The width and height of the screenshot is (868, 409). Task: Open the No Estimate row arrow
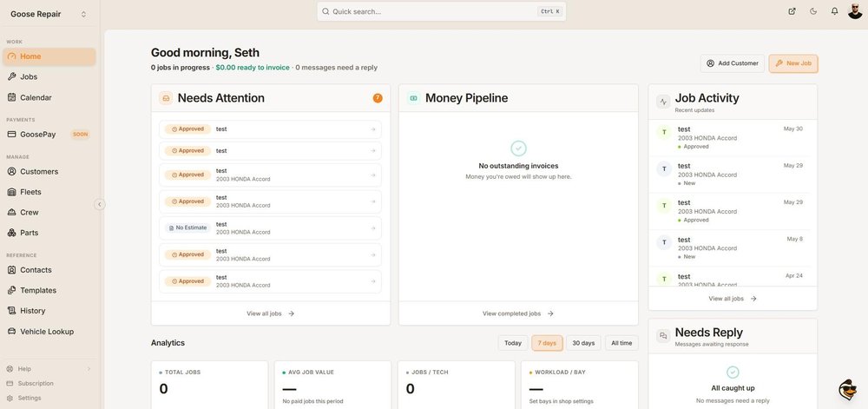(373, 228)
